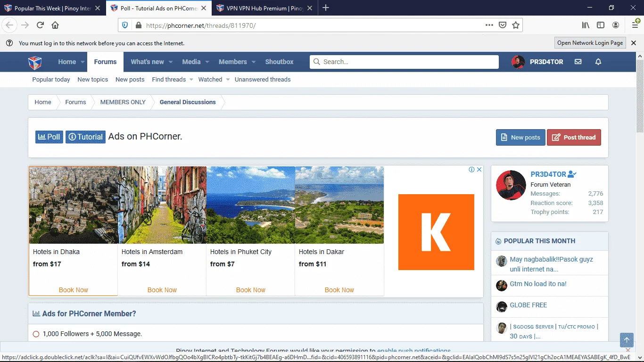The image size is (644, 362).
Task: Click the Tutorial prefix label
Action: tap(85, 137)
